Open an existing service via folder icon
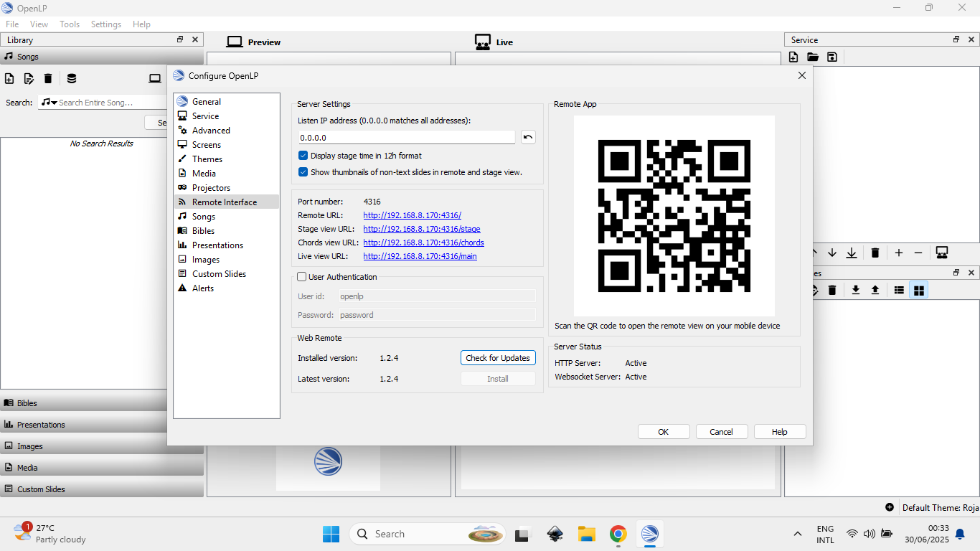Image resolution: width=980 pixels, height=551 pixels. click(x=813, y=57)
